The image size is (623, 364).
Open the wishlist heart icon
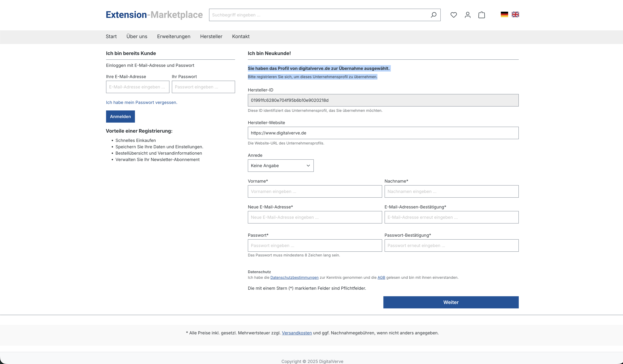(x=453, y=15)
